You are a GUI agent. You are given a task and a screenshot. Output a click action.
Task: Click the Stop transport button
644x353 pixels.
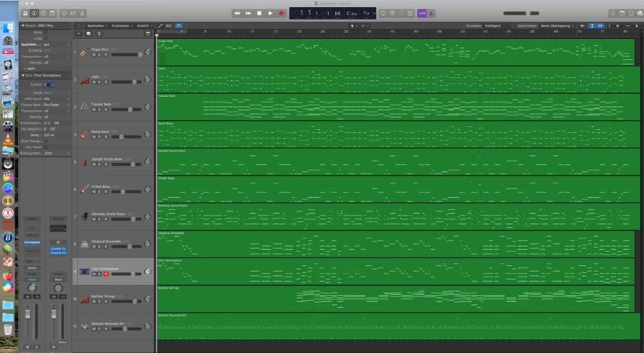pos(259,13)
